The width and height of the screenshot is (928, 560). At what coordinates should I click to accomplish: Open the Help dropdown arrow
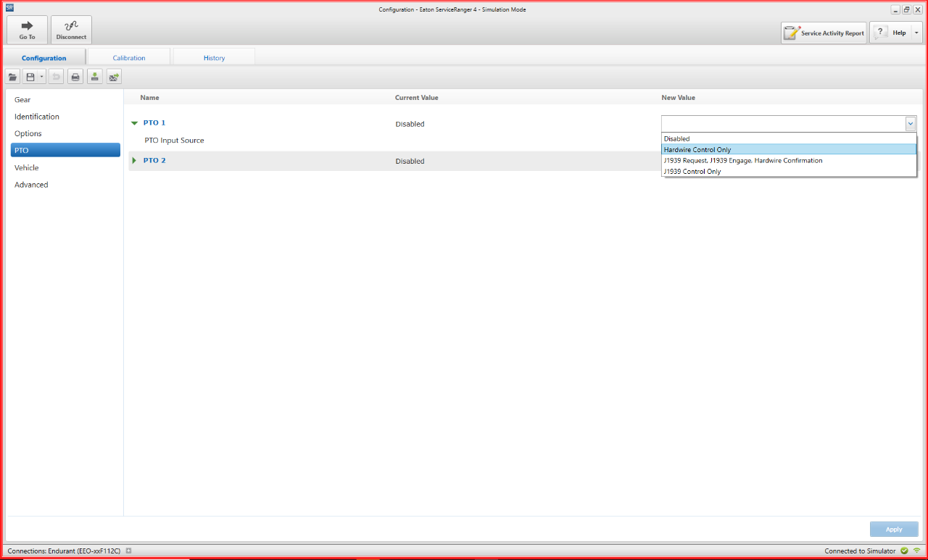pos(916,33)
